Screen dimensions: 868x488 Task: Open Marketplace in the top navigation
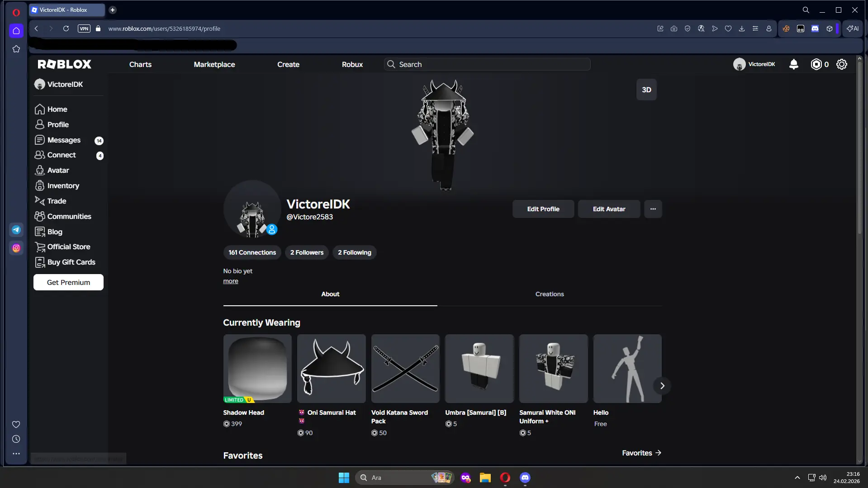tap(214, 64)
